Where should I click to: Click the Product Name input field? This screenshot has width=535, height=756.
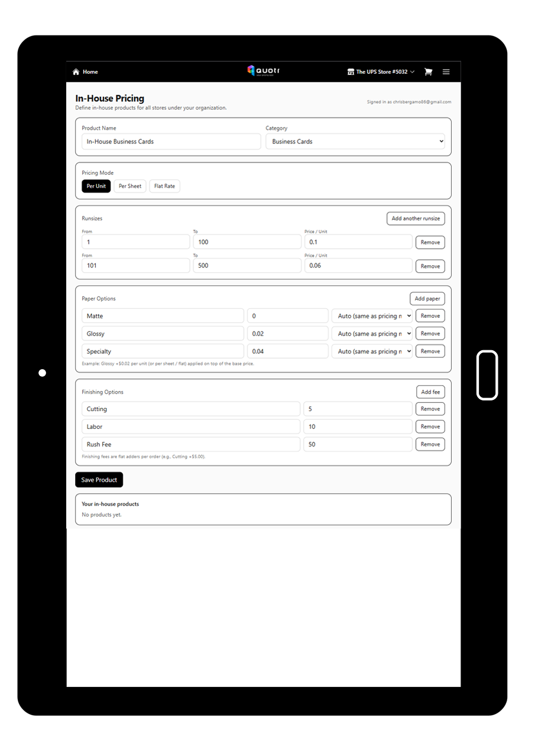171,141
